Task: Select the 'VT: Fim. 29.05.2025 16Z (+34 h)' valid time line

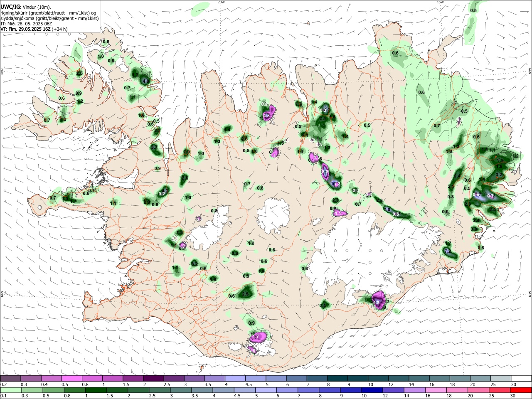Action: point(34,29)
